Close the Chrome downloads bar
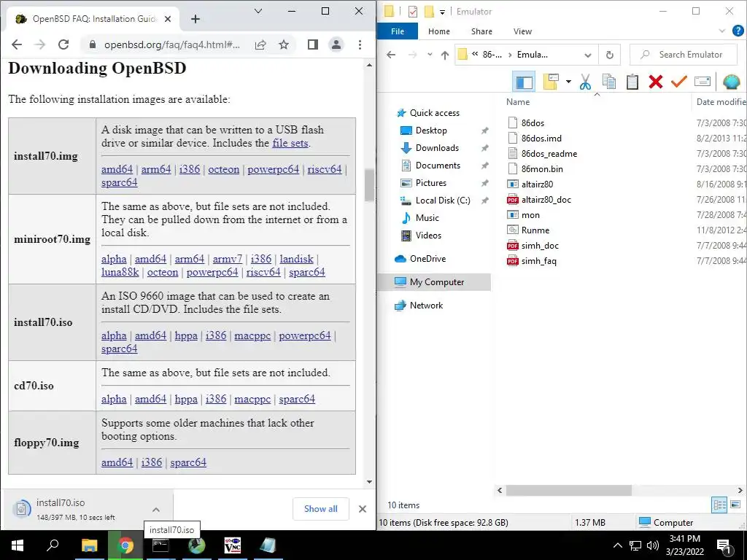The height and width of the screenshot is (560, 747). (x=363, y=509)
